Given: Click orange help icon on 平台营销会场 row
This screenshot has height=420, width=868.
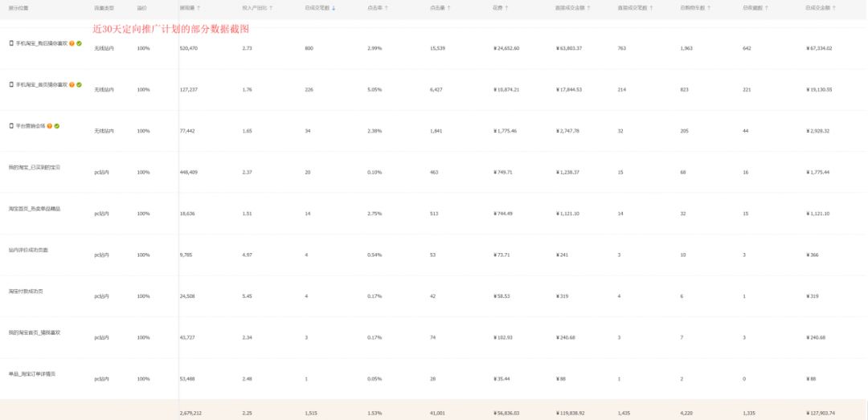Looking at the screenshot, I should (50, 125).
